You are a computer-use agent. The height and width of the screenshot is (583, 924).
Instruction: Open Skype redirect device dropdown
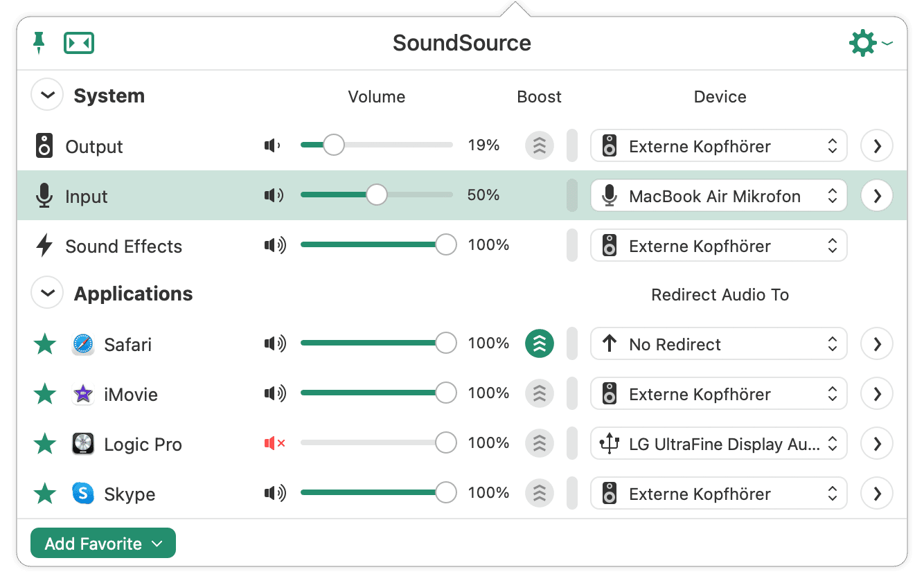click(719, 494)
